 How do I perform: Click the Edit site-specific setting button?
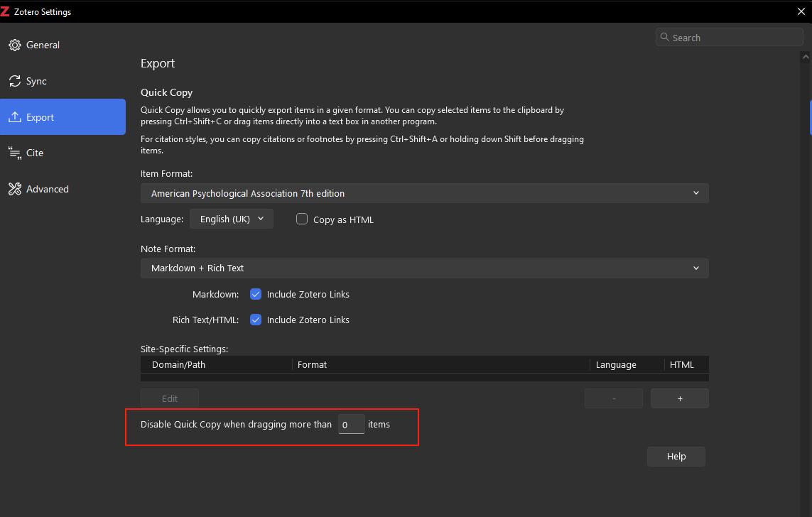coord(169,398)
